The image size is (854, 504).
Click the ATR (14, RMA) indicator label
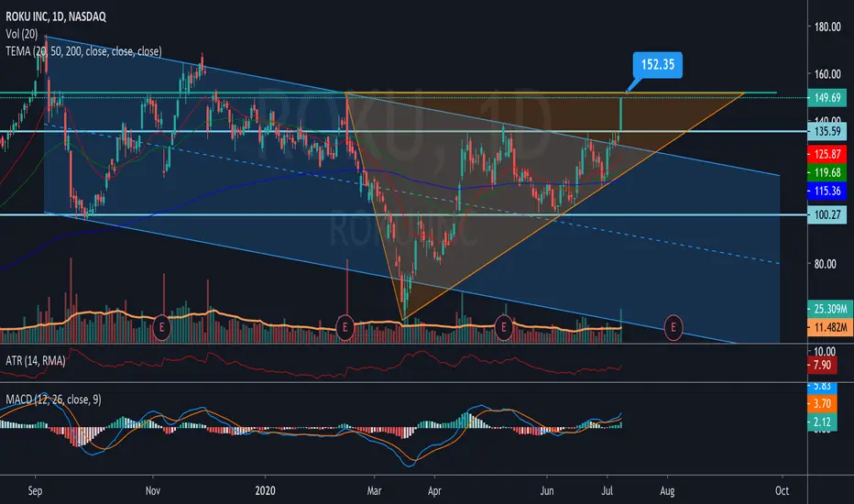click(x=36, y=360)
